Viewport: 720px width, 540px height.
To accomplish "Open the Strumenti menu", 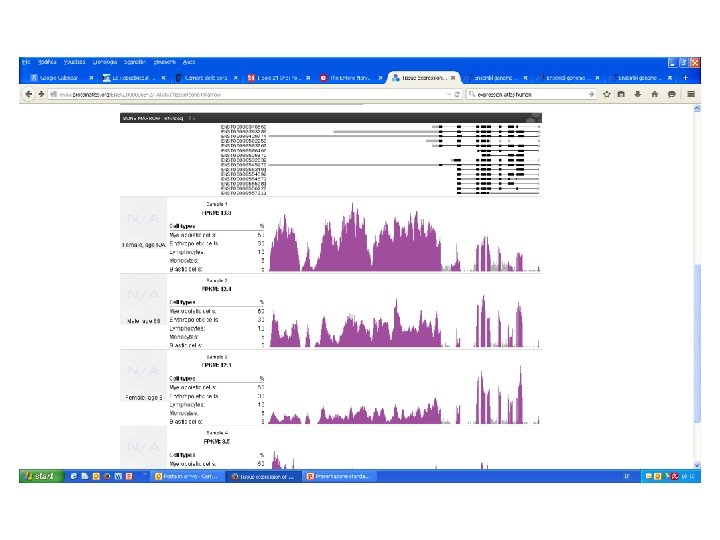I will [164, 62].
